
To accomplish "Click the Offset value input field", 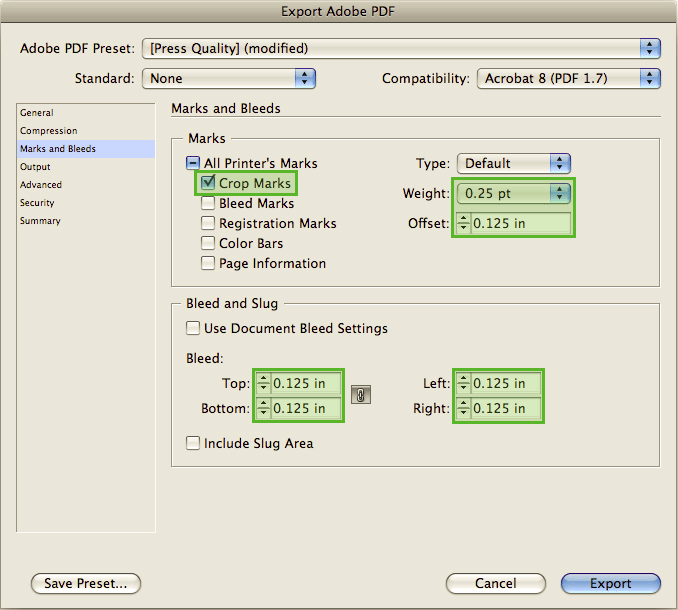I will (x=520, y=223).
